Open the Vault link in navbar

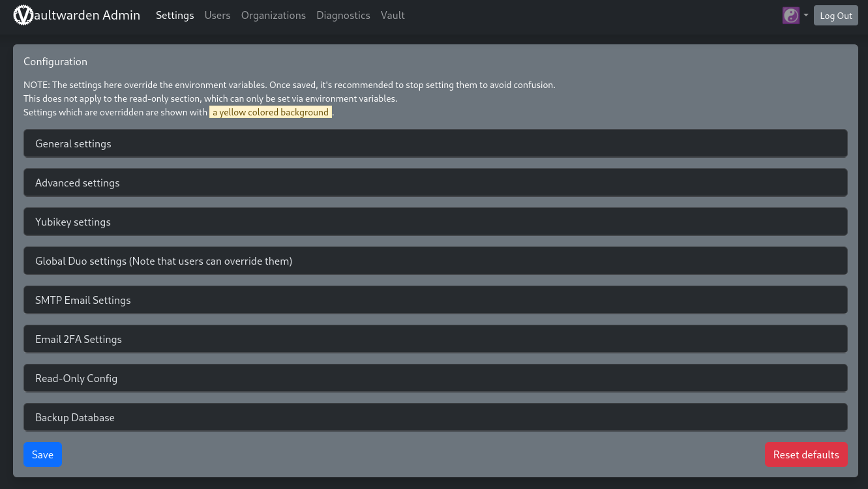pos(393,16)
